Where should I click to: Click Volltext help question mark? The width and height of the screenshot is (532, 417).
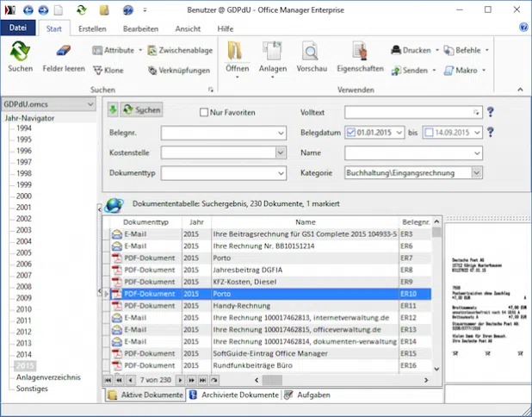[x=491, y=112]
